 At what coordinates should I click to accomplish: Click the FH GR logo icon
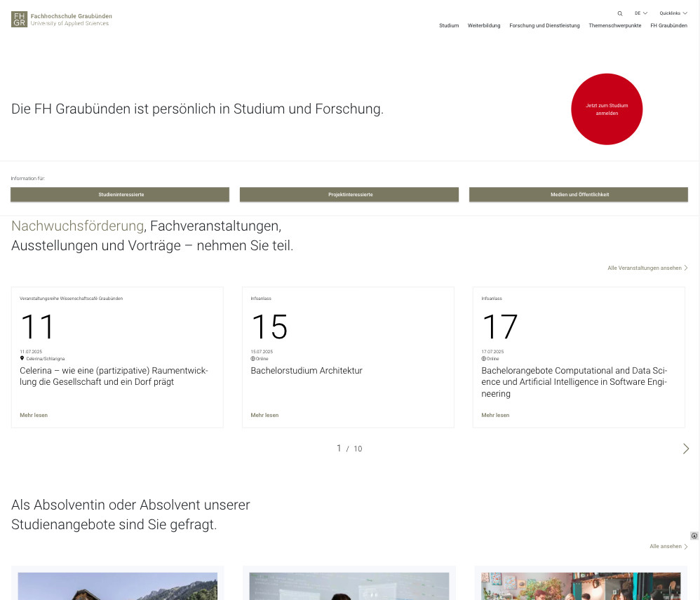pos(19,19)
